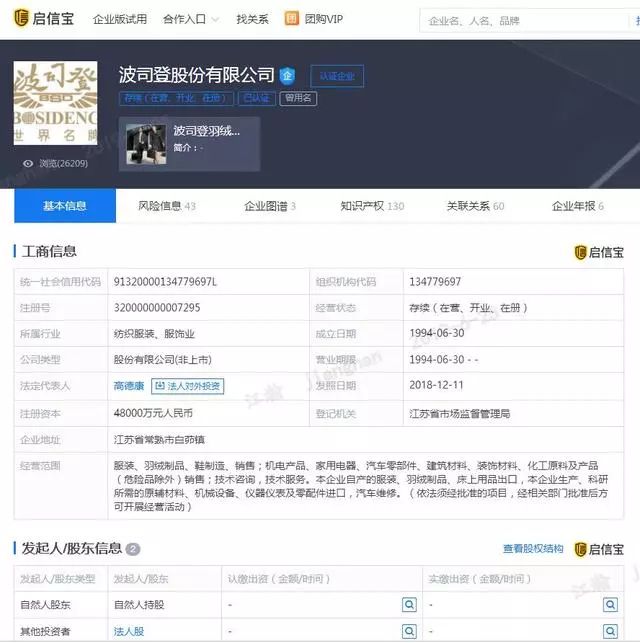Switch to 知识产权 tab

coord(372,206)
